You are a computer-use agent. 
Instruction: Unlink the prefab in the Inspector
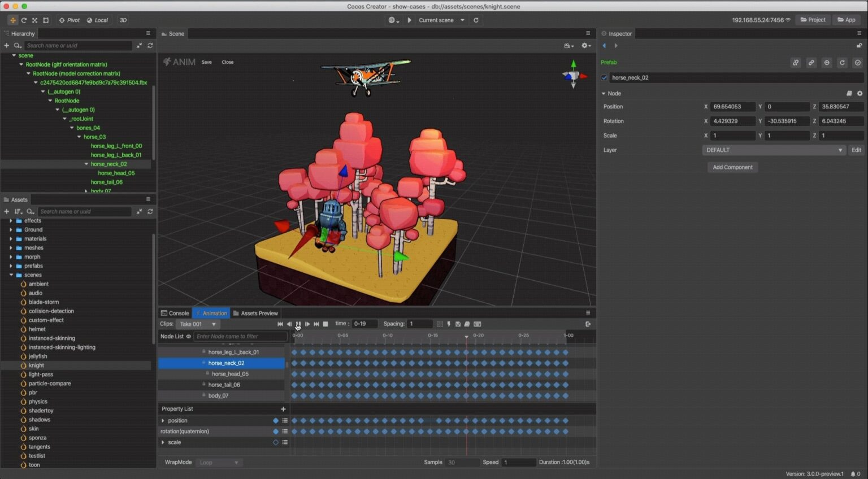[796, 63]
